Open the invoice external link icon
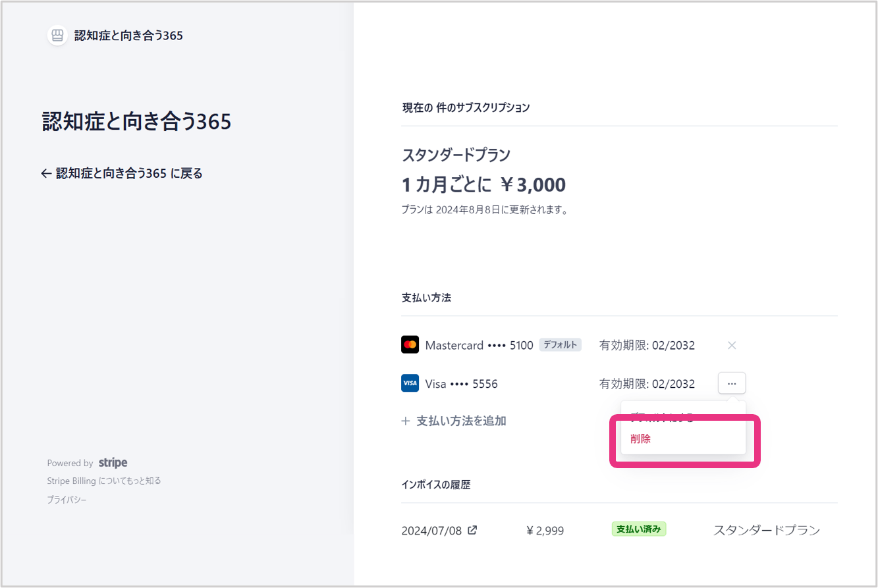Viewport: 878px width, 588px height. pyautogui.click(x=472, y=530)
